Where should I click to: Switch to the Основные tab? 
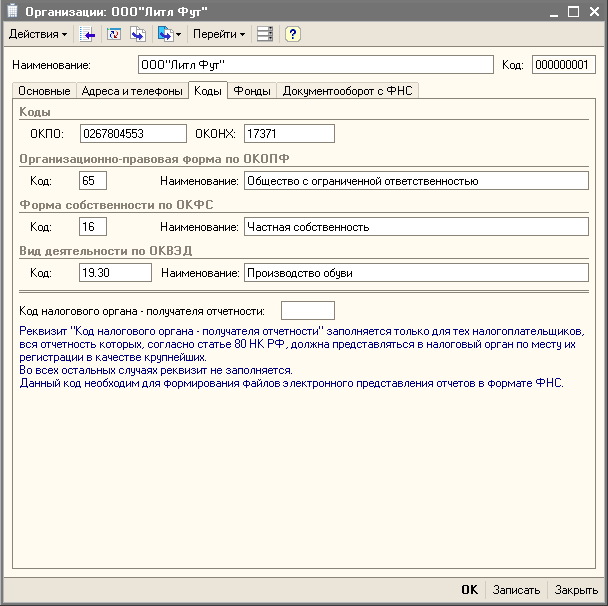44,91
